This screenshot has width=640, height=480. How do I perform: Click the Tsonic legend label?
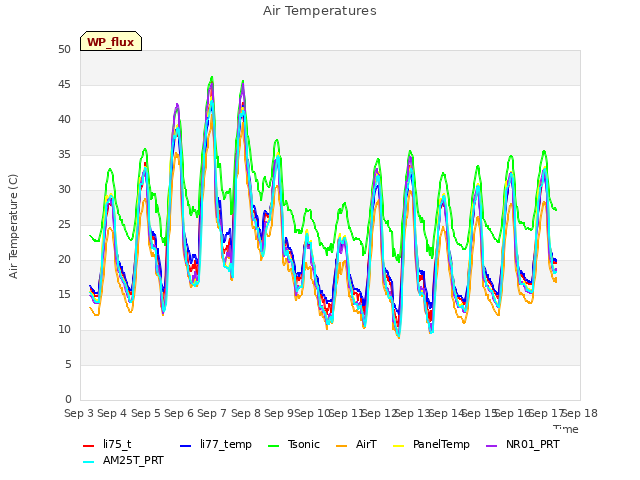[x=304, y=444]
